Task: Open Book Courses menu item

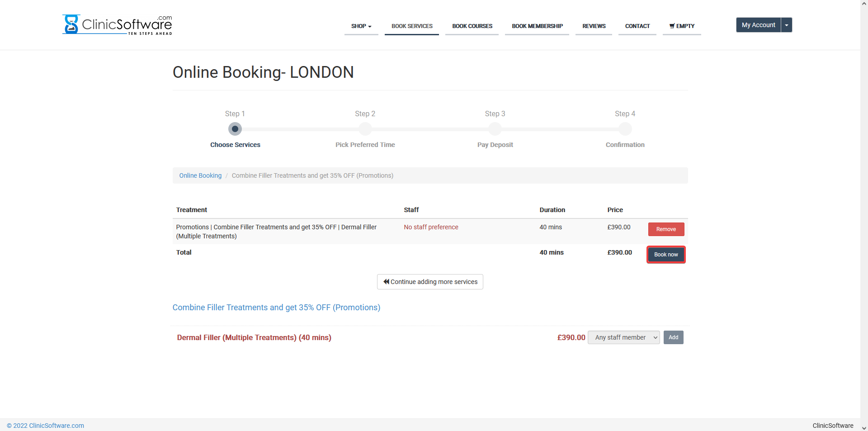Action: (x=472, y=26)
